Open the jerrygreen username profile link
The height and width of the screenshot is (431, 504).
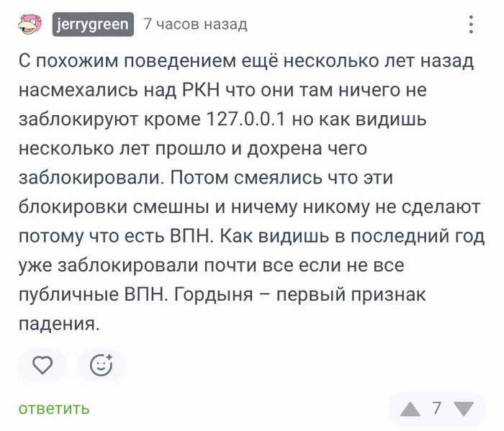tap(94, 25)
